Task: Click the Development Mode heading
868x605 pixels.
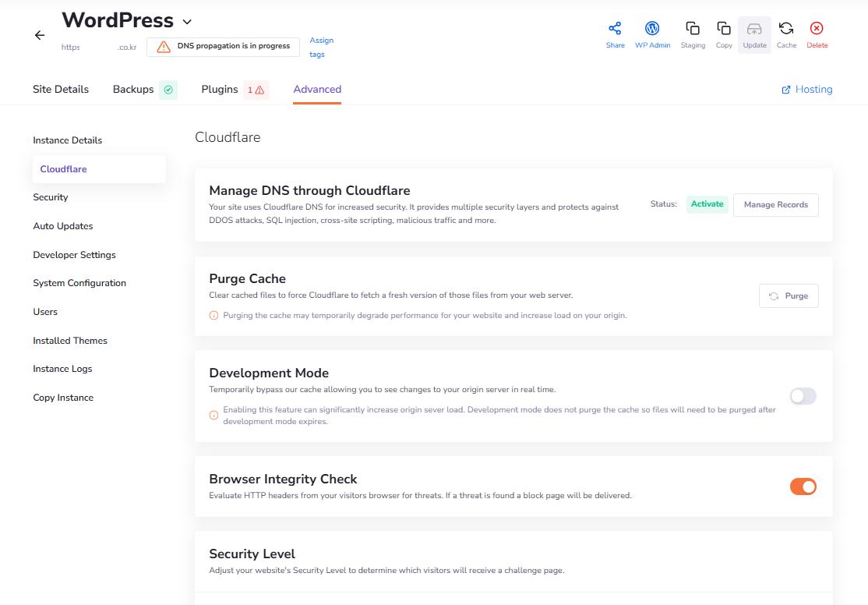Action: pos(269,373)
